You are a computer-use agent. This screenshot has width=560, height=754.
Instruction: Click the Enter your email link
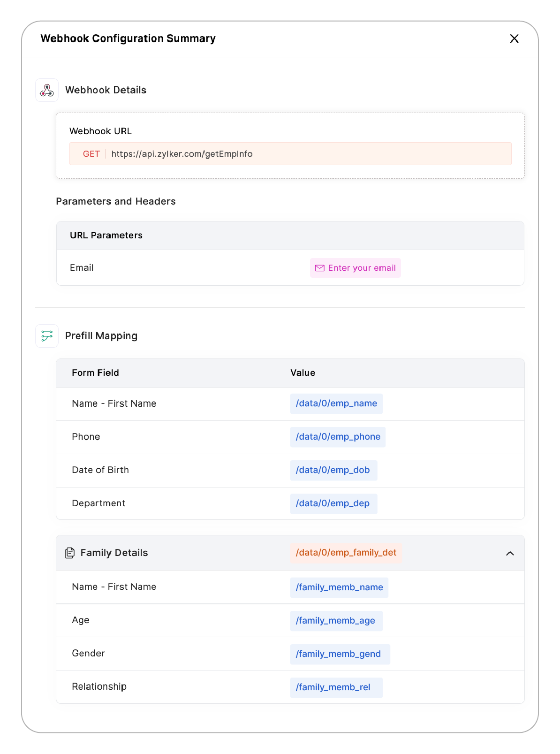[362, 268]
